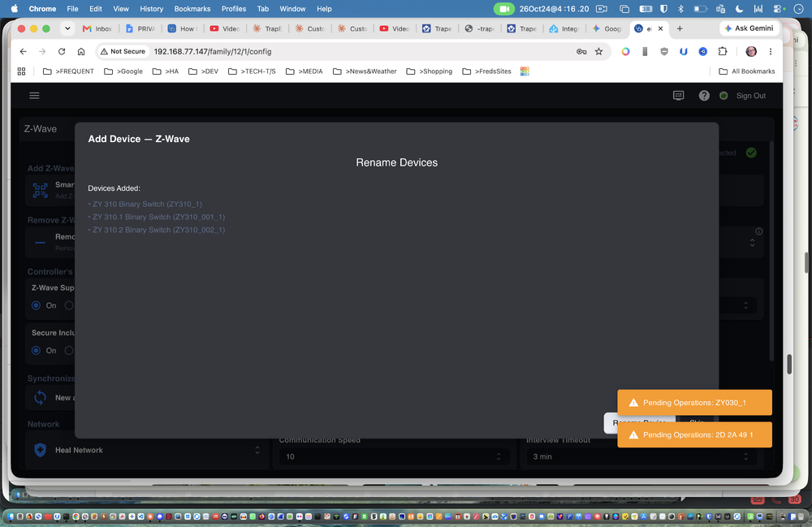Open the History menu
812x527 pixels.
pyautogui.click(x=151, y=9)
